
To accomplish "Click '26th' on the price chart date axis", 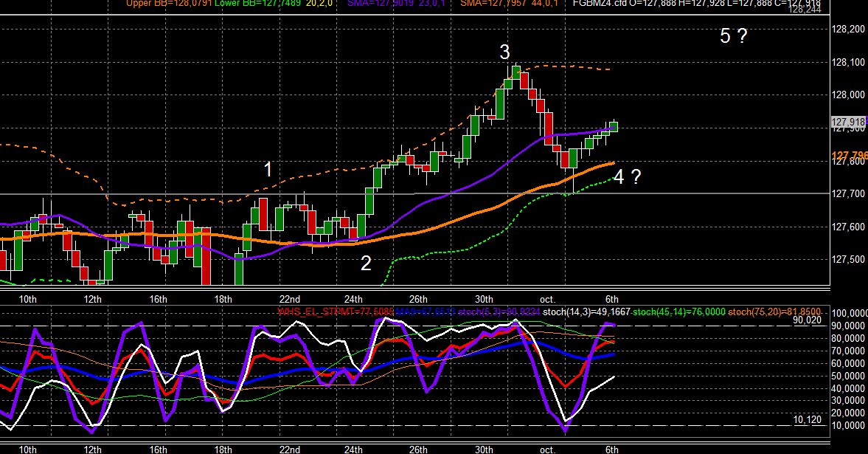I will [x=418, y=299].
